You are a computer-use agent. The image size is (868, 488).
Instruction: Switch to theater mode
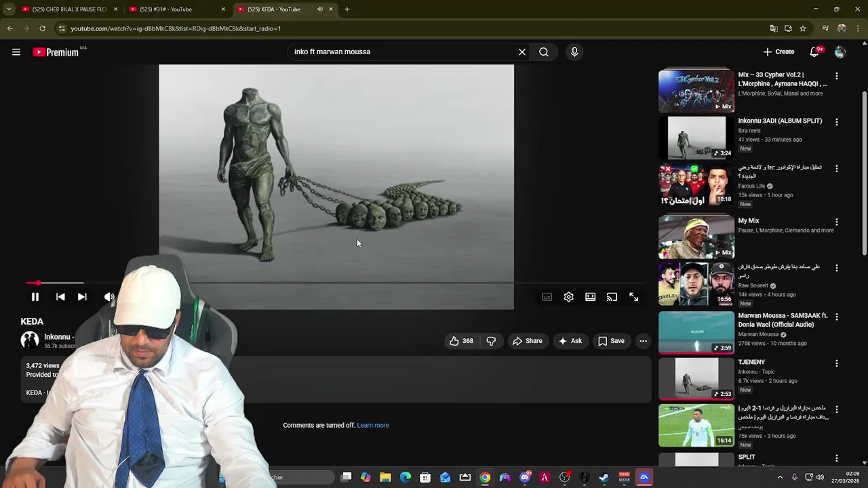(591, 297)
